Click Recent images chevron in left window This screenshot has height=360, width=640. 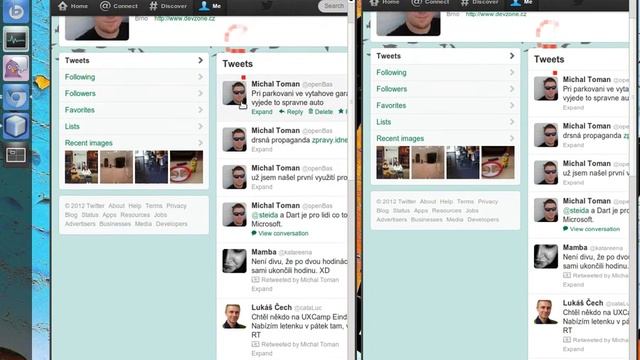click(x=200, y=143)
